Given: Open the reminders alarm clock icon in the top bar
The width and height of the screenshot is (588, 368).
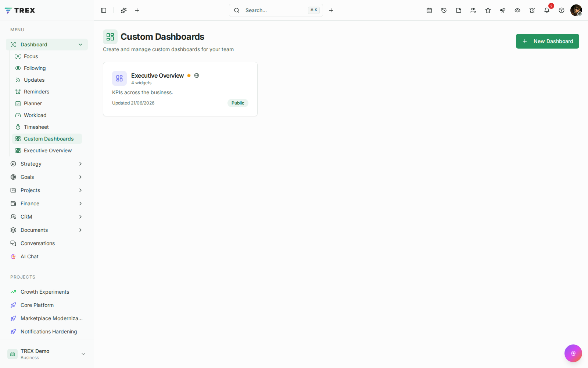Looking at the screenshot, I should coord(532,10).
